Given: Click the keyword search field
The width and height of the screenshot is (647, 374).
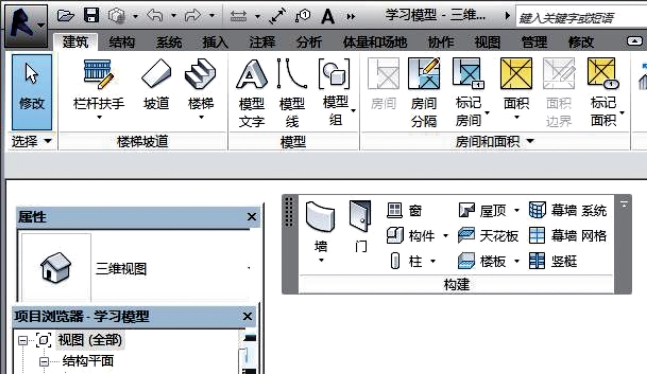Looking at the screenshot, I should [x=581, y=18].
